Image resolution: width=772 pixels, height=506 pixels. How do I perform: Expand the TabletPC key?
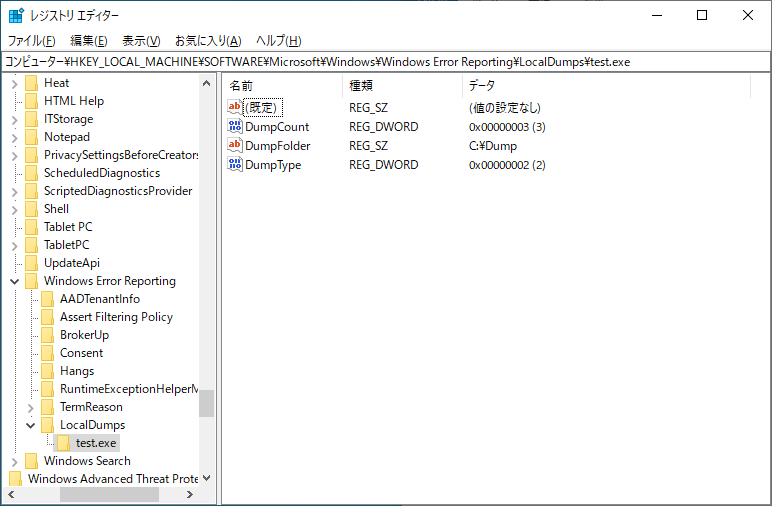[x=14, y=246]
